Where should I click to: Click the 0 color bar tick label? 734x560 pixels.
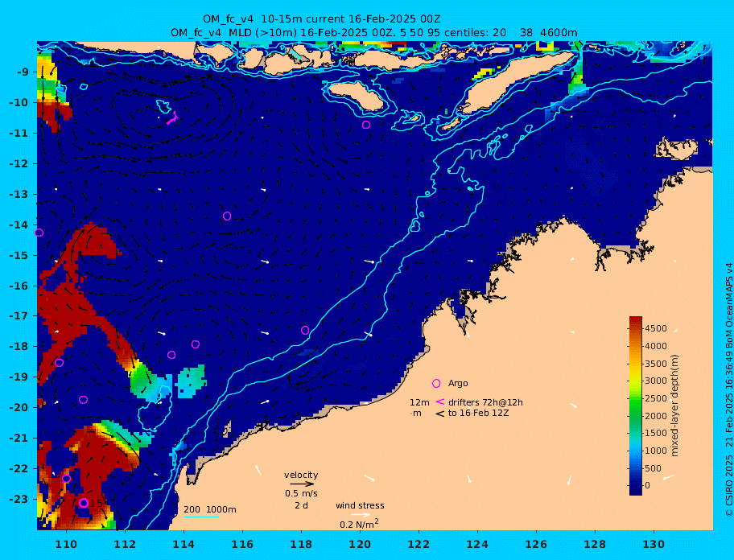(x=648, y=486)
